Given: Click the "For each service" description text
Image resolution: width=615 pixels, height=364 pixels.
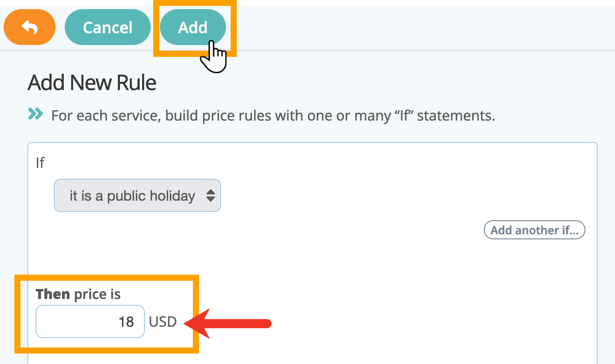Looking at the screenshot, I should 273,116.
